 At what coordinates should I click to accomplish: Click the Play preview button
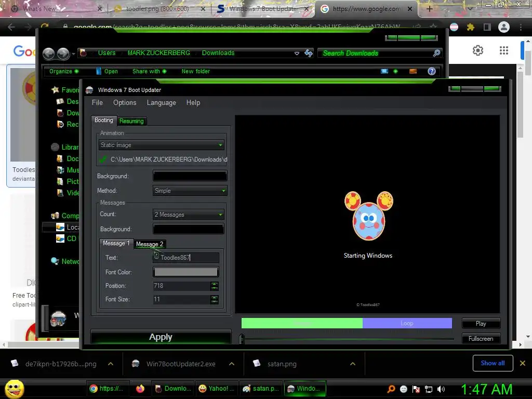[481, 324]
